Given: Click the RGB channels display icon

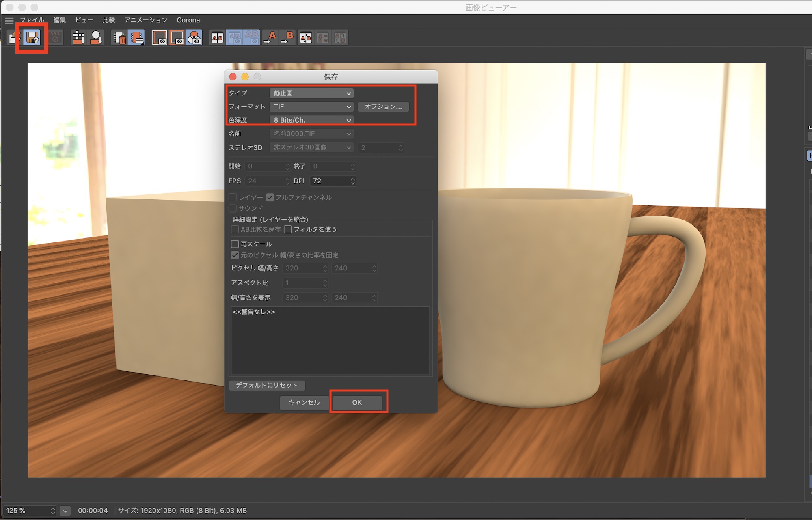Looking at the screenshot, I should point(194,38).
